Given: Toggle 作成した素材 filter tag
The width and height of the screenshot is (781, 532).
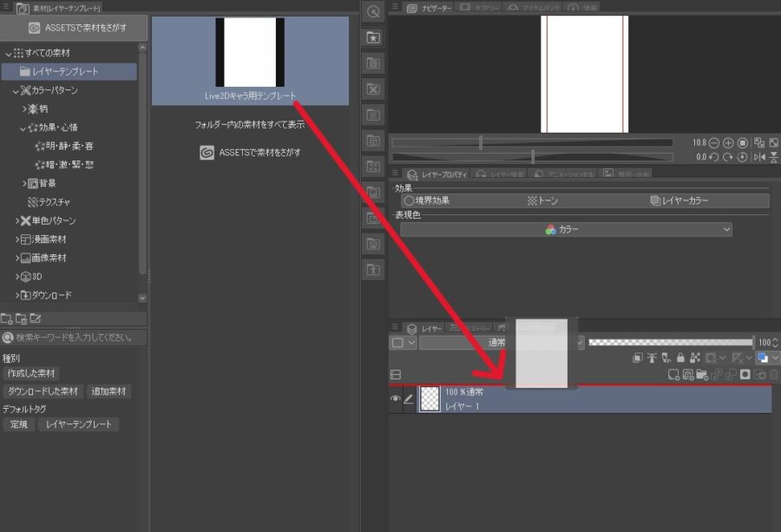Looking at the screenshot, I should [x=31, y=373].
